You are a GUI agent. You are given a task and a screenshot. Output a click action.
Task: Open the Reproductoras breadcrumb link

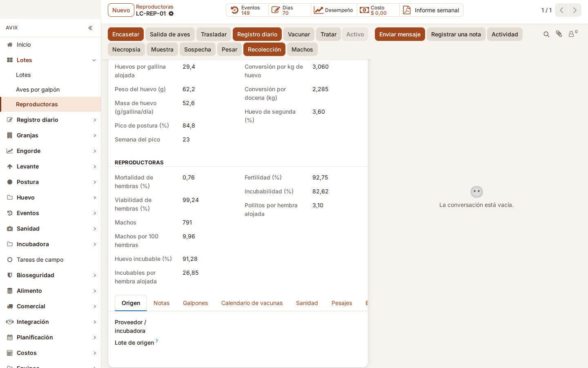pos(155,7)
